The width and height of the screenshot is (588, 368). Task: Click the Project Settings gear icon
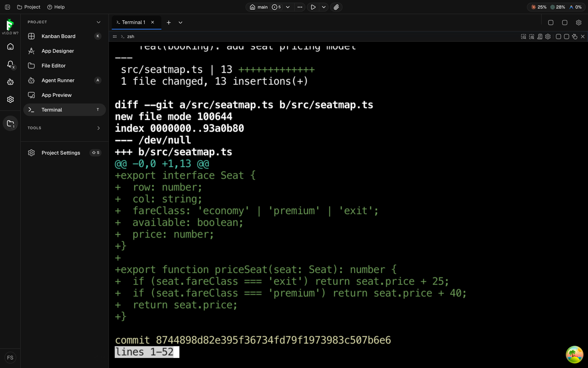[x=31, y=153]
